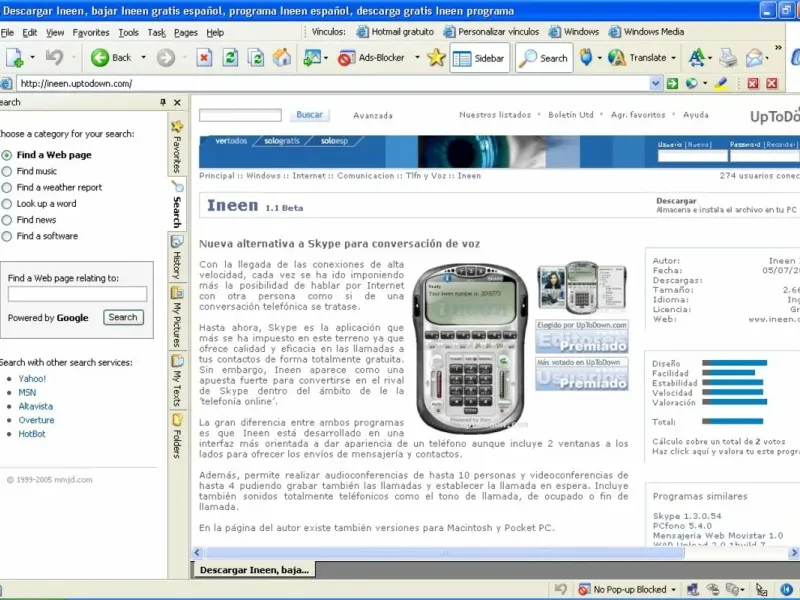
Task: Open the Back history dropdown arrow
Action: point(143,58)
